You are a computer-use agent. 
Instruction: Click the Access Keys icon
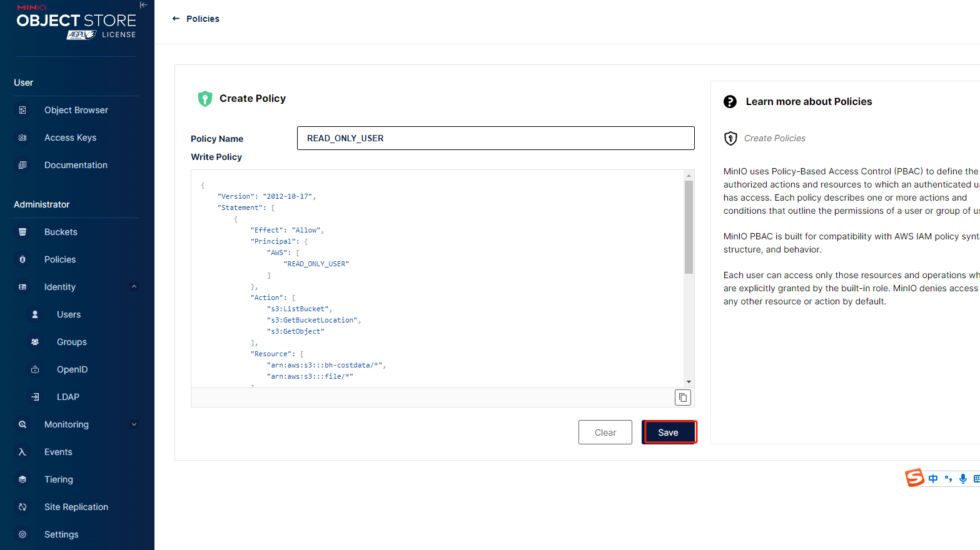pos(23,137)
